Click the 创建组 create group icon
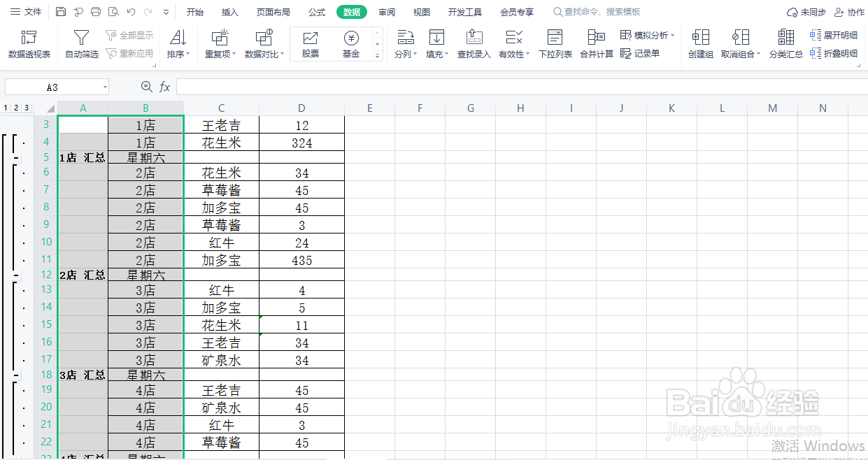The image size is (868, 460). pos(700,38)
